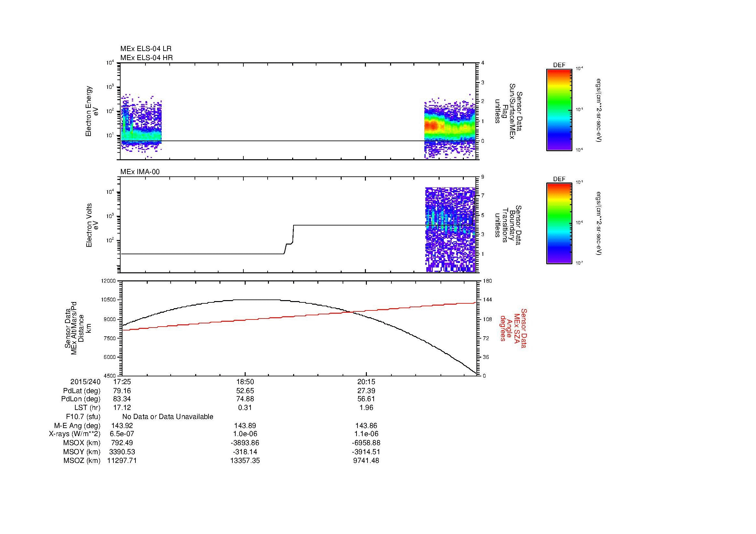Select MSOX value '-6958.88'
This screenshot has width=756, height=534.
[x=366, y=443]
